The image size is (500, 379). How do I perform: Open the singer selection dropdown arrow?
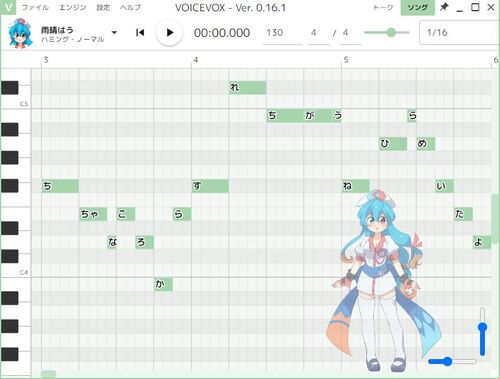tap(114, 33)
